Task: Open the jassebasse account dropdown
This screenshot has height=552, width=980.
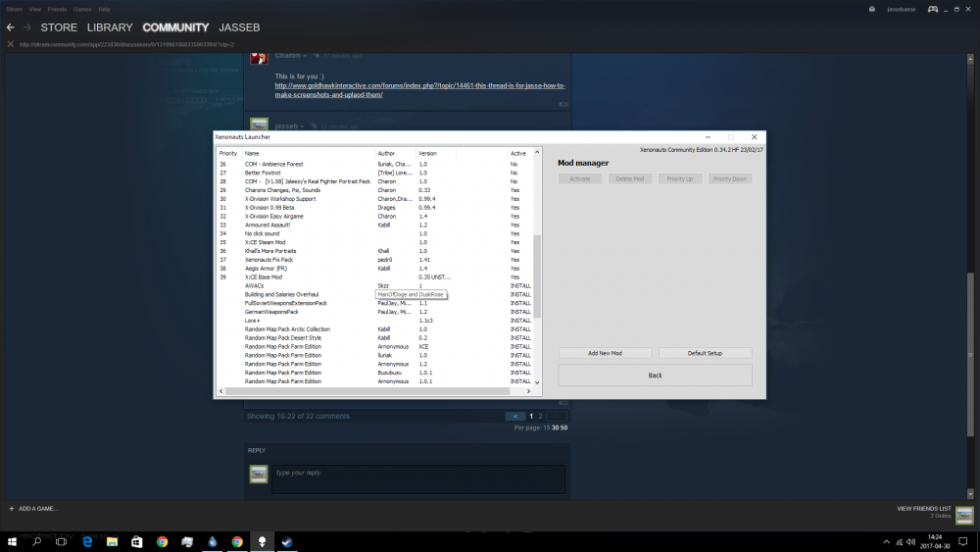Action: [902, 9]
